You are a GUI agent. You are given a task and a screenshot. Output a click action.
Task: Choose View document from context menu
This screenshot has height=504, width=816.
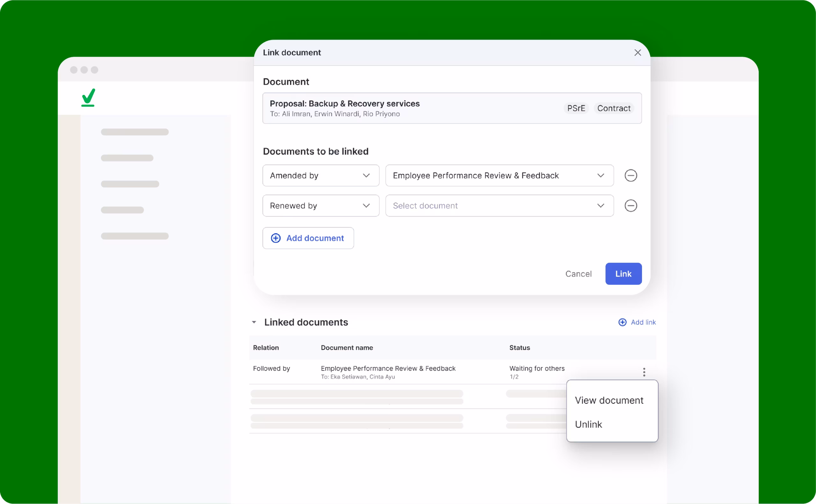pos(608,400)
